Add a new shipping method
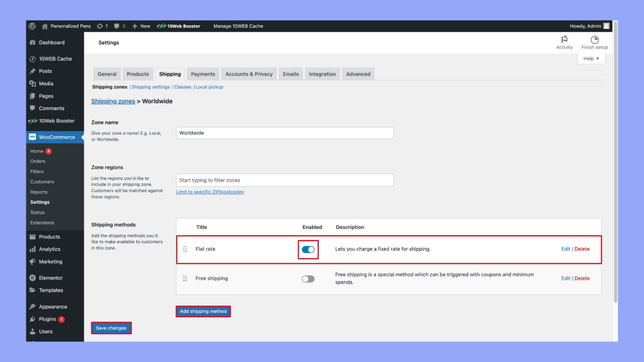644x362 pixels. pyautogui.click(x=203, y=311)
